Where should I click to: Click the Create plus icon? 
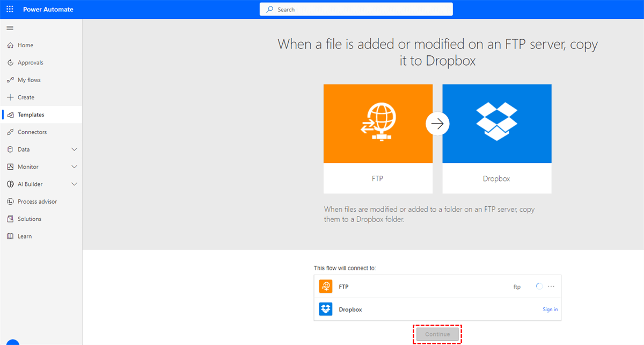coord(10,97)
